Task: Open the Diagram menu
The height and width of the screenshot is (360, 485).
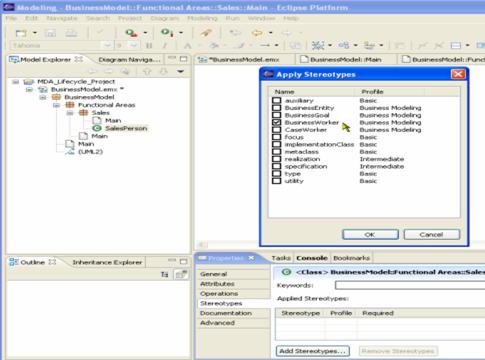Action: (165, 18)
